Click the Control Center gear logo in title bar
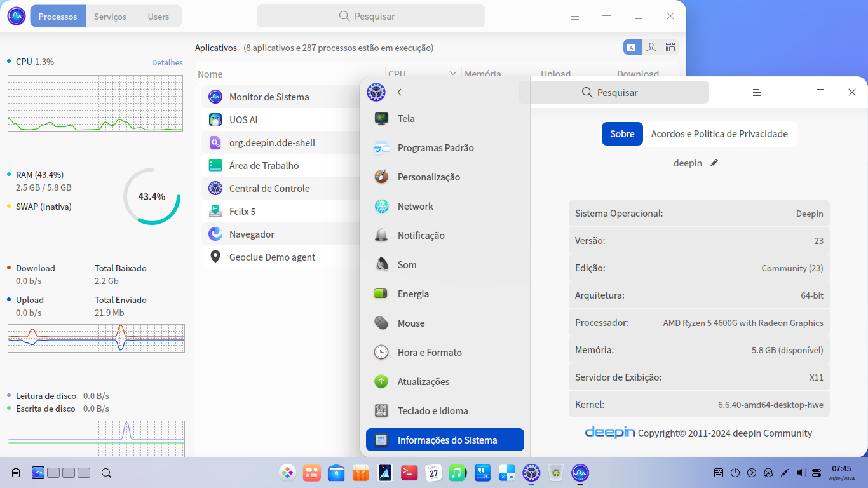 tap(376, 92)
